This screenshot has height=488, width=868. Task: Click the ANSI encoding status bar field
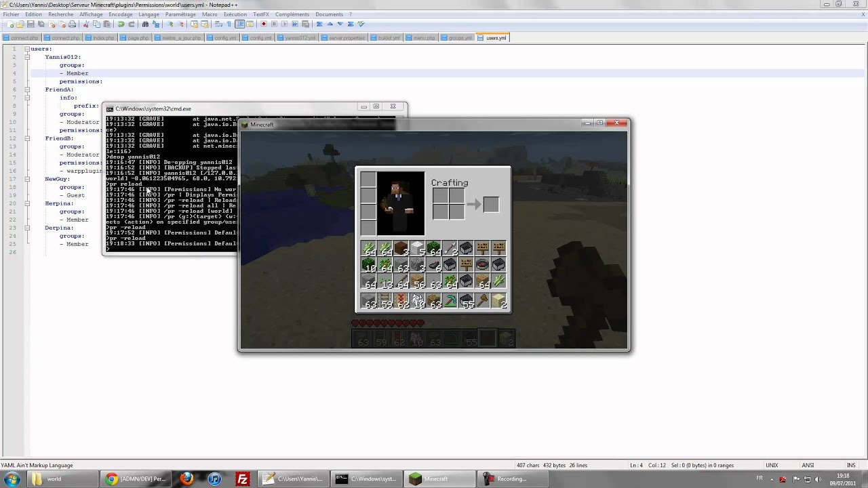click(x=808, y=466)
